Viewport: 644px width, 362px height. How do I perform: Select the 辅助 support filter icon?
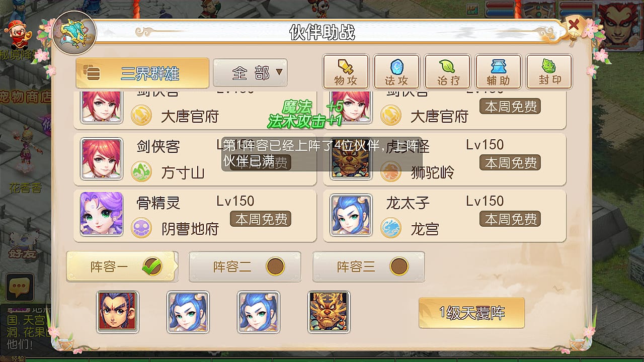point(498,72)
